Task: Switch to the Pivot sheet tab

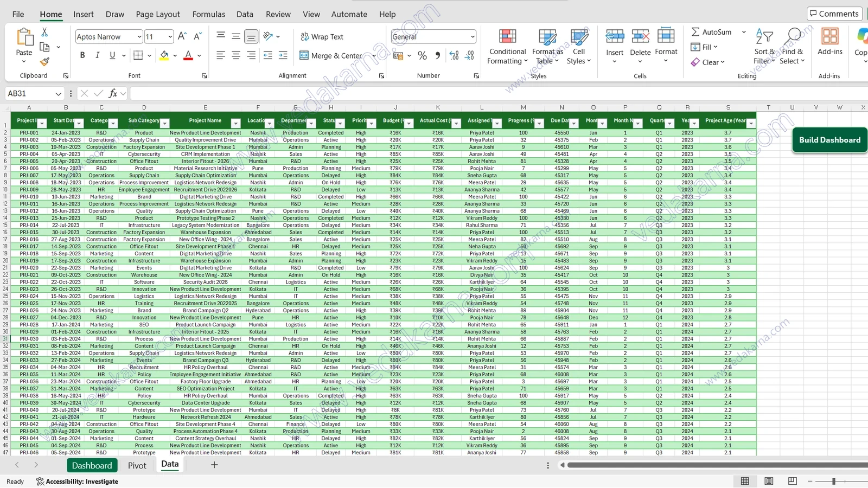Action: [x=137, y=465]
